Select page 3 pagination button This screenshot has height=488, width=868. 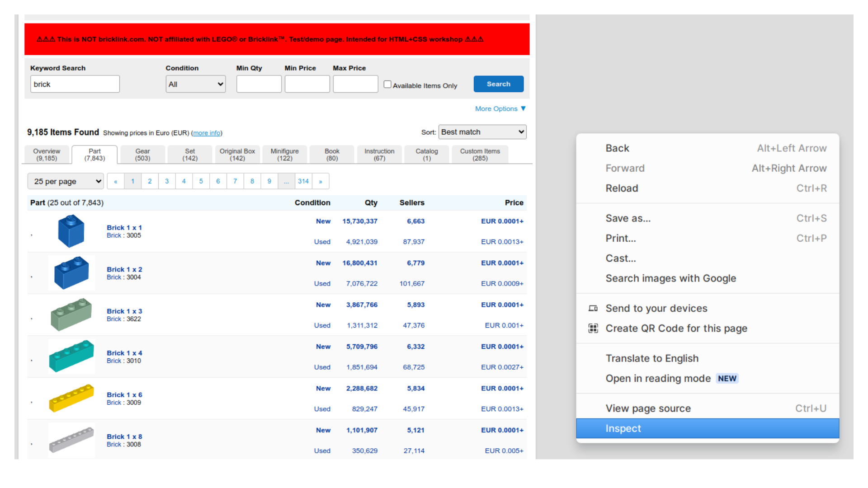coord(167,181)
